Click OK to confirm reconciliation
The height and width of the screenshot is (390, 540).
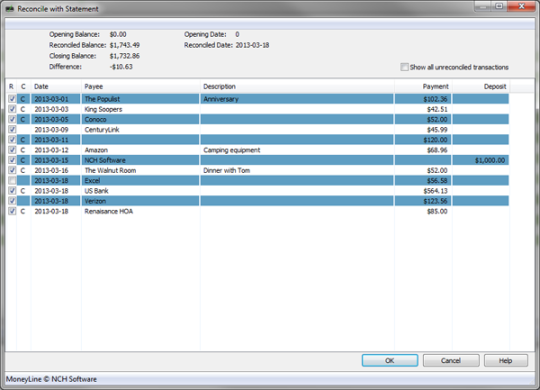[390, 360]
